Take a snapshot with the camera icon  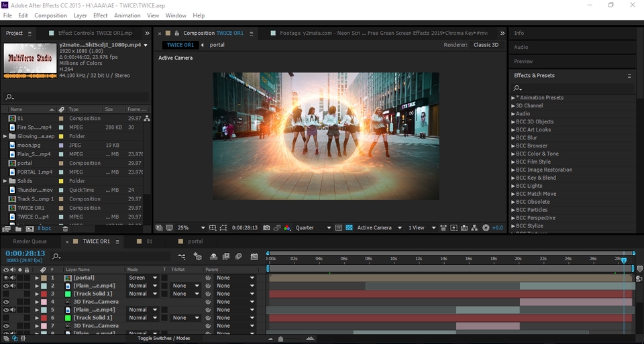pyautogui.click(x=266, y=228)
